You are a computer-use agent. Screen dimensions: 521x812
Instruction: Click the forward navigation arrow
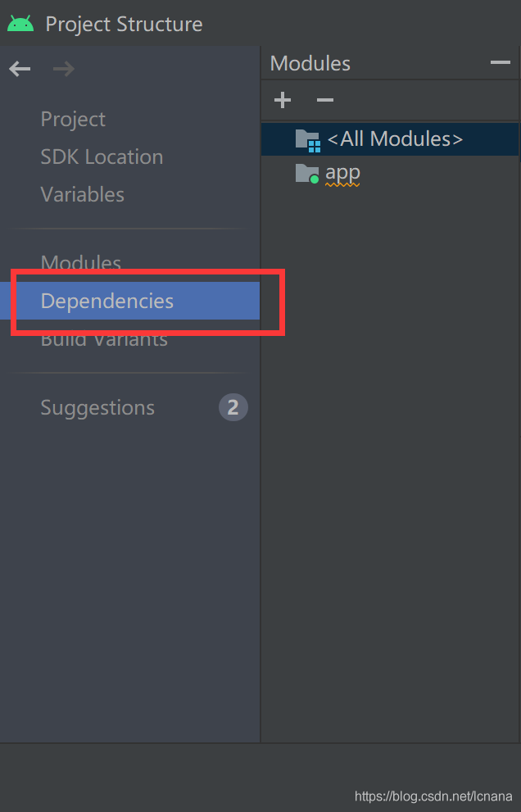64,68
